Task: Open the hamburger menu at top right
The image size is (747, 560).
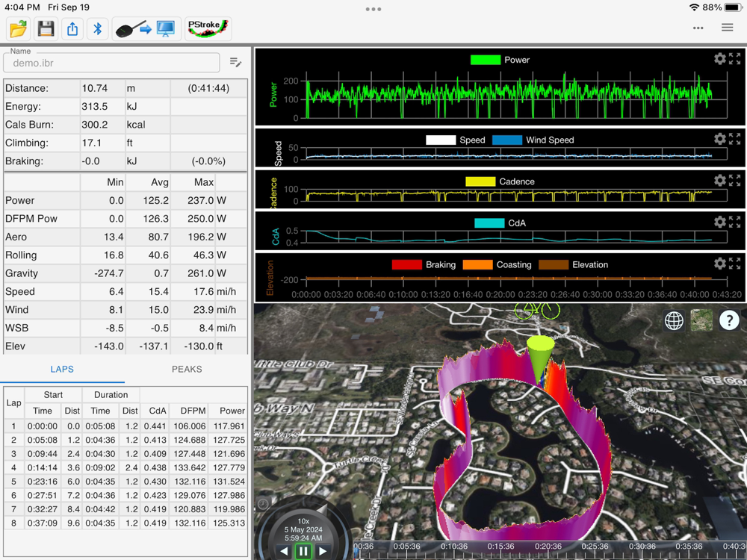Action: pos(727,28)
